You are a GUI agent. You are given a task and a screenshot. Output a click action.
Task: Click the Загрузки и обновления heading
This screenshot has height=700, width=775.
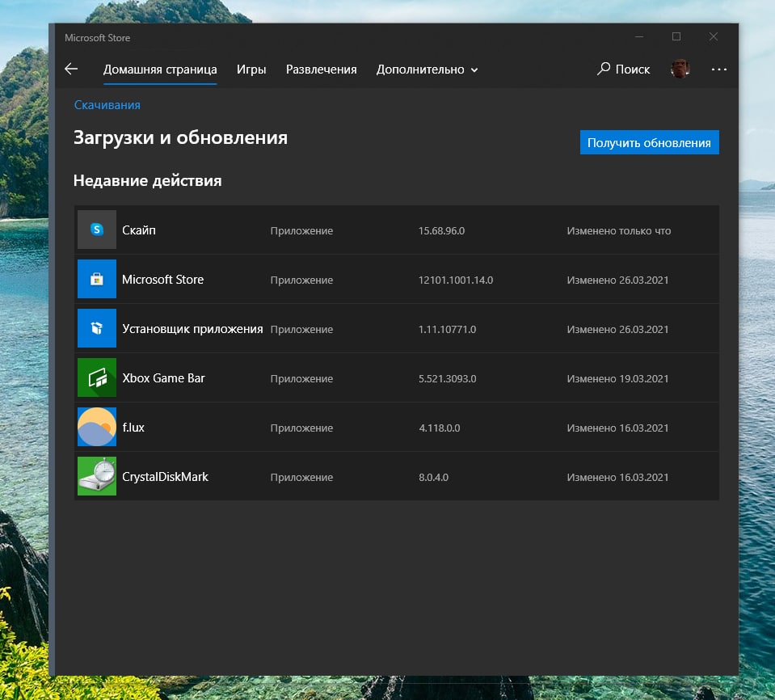pyautogui.click(x=180, y=138)
